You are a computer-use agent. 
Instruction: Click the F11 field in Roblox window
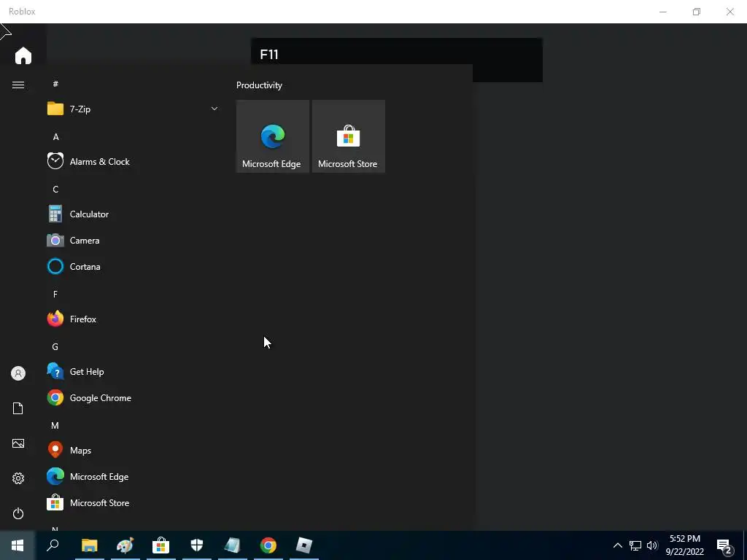[x=396, y=54]
